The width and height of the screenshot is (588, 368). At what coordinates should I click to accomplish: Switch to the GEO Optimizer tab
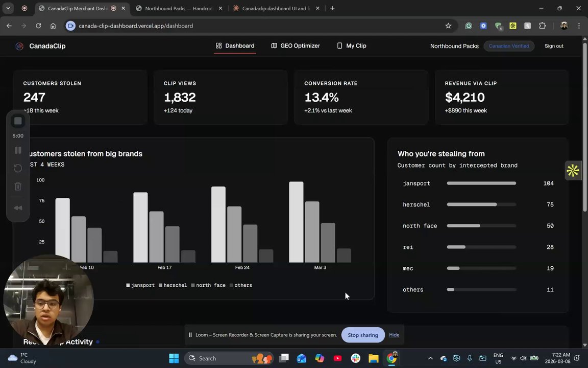296,46
